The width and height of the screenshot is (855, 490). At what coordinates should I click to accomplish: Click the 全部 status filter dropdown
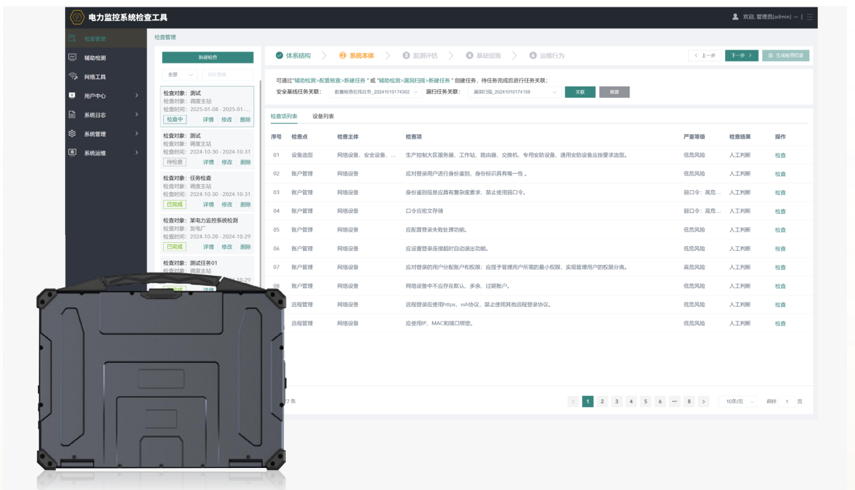179,75
